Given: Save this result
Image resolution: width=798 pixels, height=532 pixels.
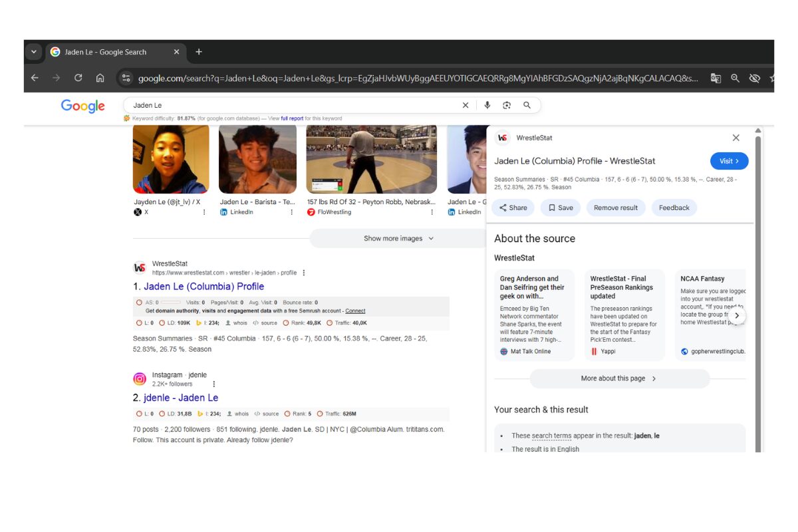Looking at the screenshot, I should 561,207.
